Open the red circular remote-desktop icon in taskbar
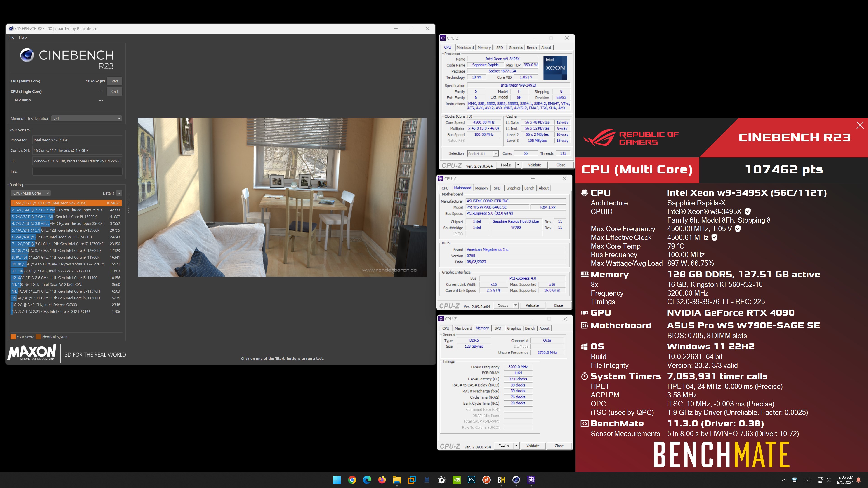The height and width of the screenshot is (488, 868). tap(486, 480)
